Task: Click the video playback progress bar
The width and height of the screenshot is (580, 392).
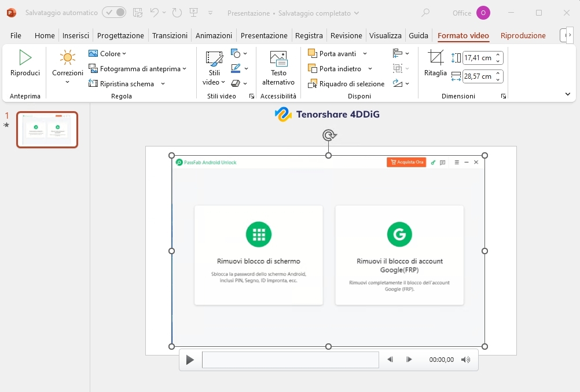Action: click(290, 360)
